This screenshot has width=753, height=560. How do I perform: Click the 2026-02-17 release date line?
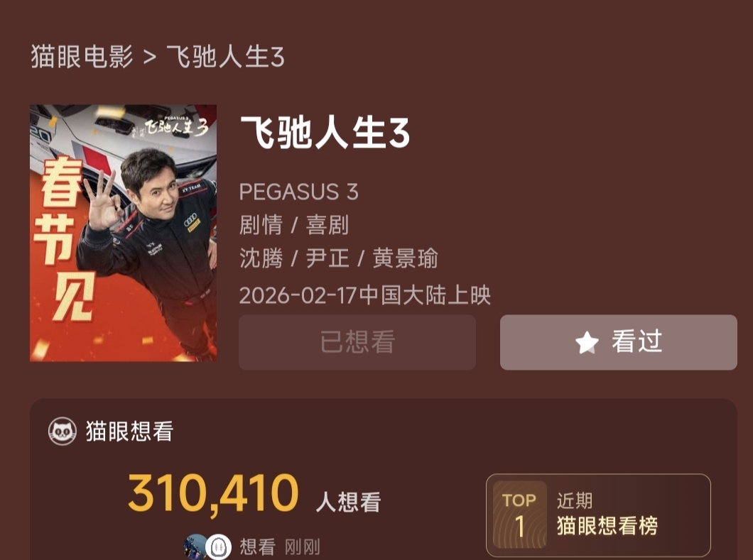click(x=365, y=295)
